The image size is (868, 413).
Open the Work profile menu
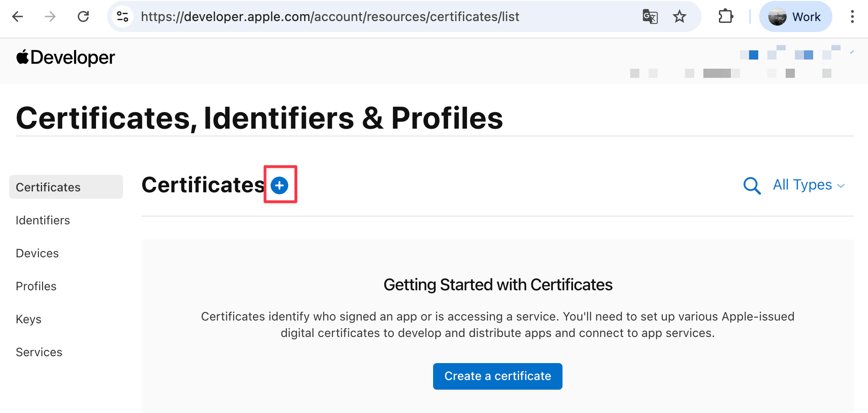795,17
